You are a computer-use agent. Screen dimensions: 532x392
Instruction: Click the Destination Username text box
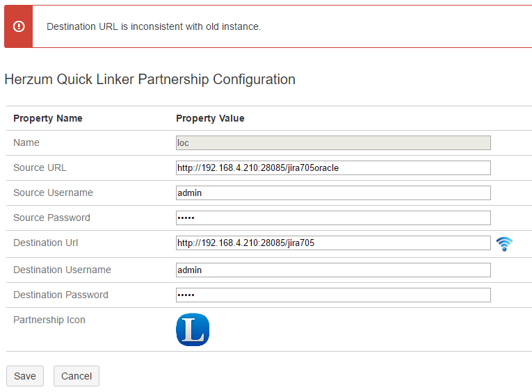coord(333,270)
